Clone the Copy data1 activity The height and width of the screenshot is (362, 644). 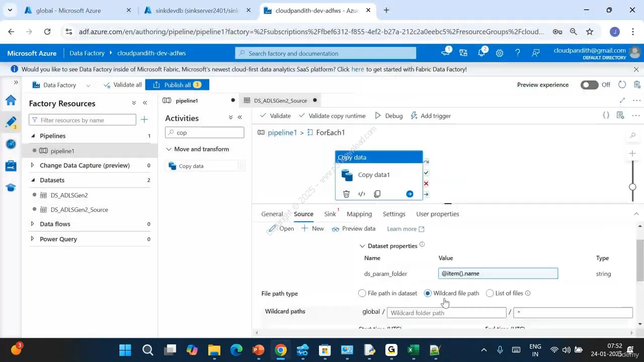coord(377,194)
